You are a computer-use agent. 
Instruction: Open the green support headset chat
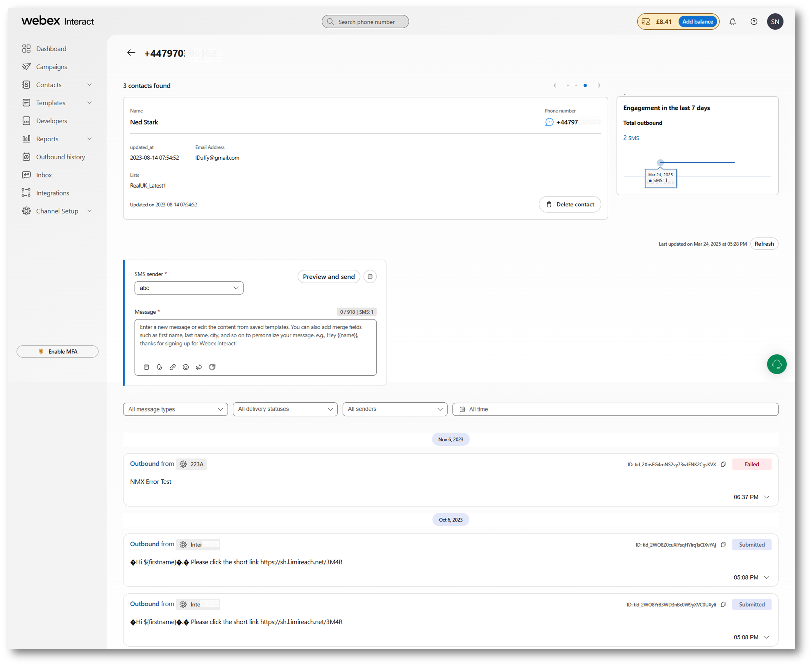[776, 364]
